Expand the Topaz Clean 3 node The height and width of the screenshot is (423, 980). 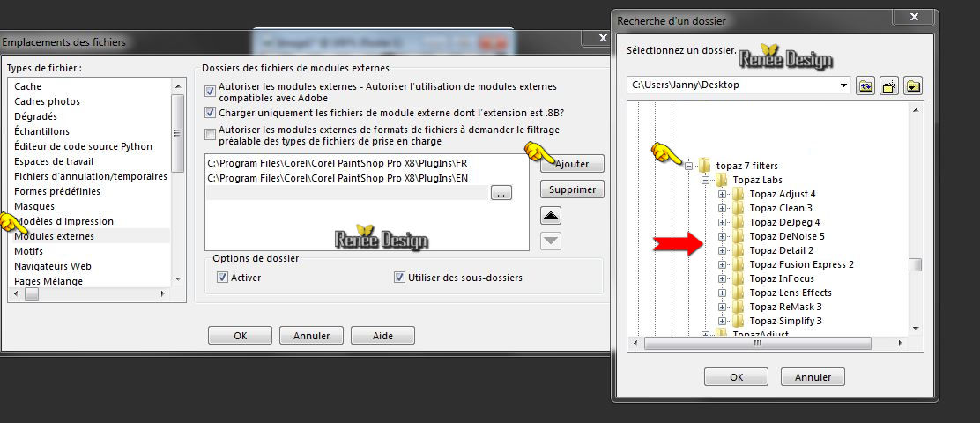point(723,209)
